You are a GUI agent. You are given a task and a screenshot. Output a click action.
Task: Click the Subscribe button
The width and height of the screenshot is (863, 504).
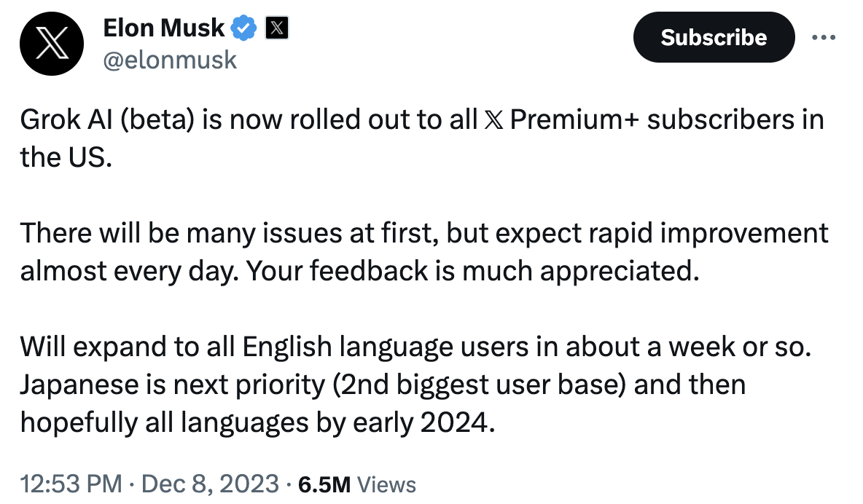pos(714,37)
